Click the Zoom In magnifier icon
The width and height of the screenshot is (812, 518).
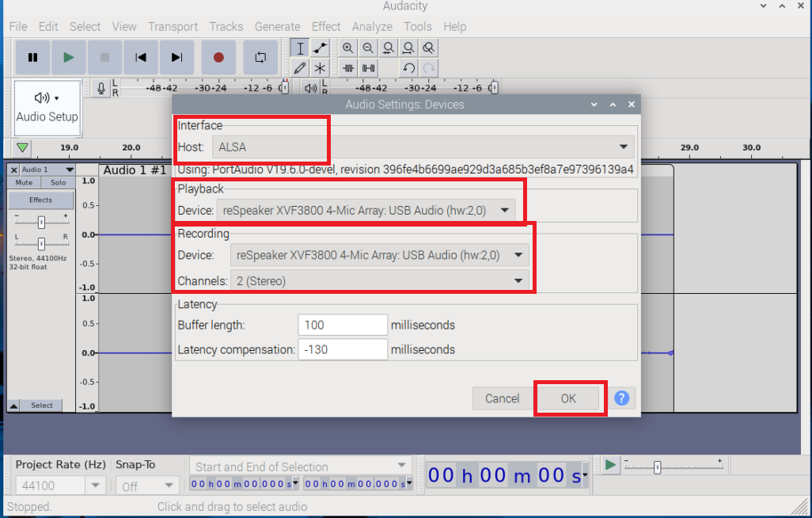point(348,48)
